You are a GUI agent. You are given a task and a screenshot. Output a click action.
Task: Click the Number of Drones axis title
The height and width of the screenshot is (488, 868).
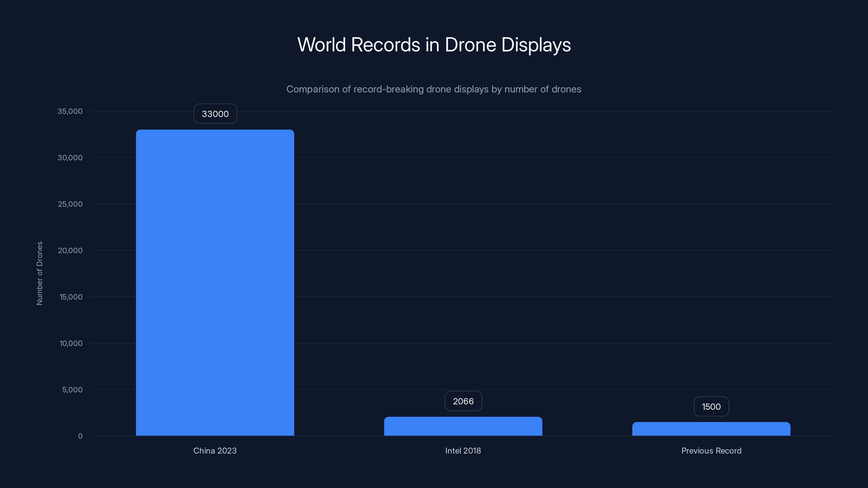39,274
